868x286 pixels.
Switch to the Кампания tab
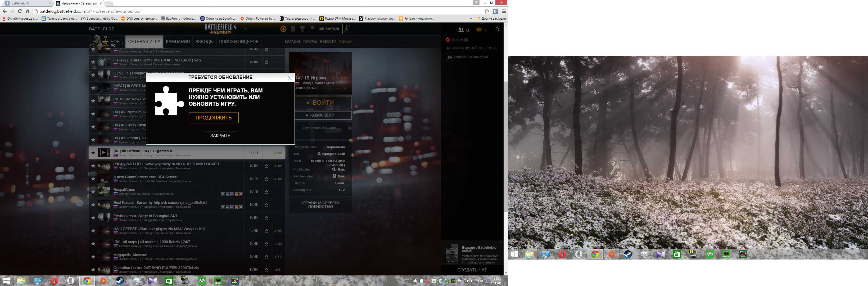tap(178, 42)
